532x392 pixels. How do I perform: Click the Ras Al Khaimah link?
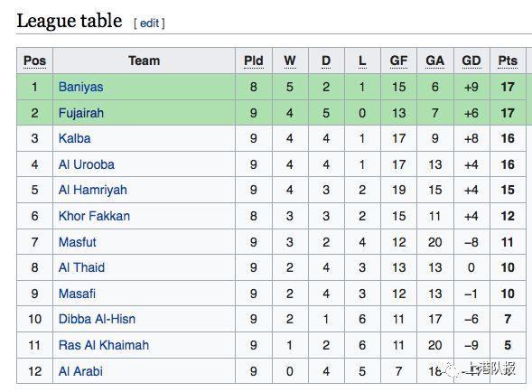[x=104, y=345]
